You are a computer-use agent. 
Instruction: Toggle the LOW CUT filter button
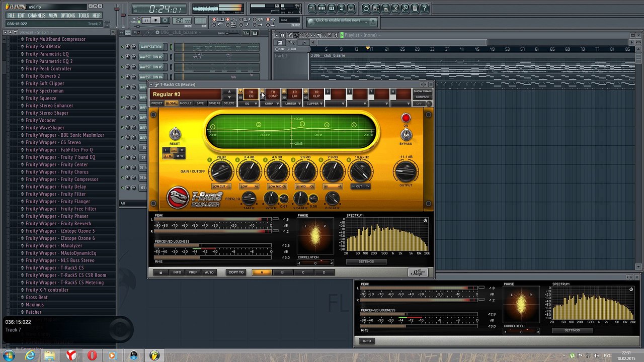[221, 187]
